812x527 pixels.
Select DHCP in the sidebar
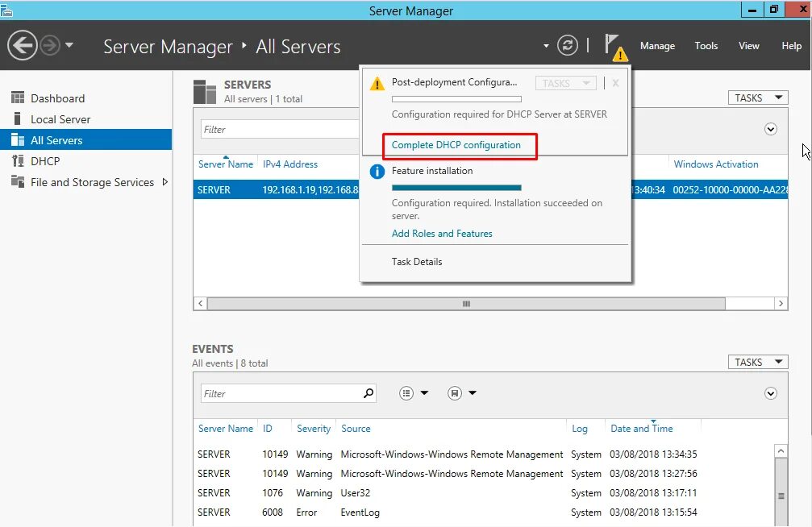(x=86, y=161)
